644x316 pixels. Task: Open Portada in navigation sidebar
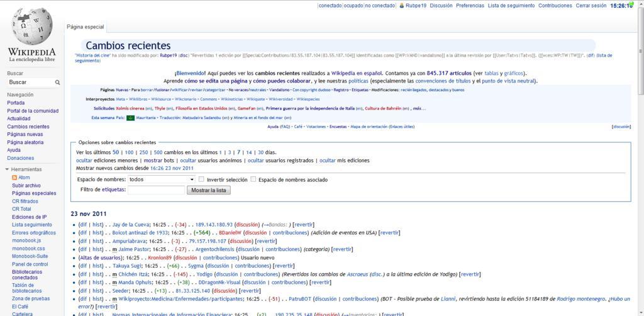point(16,103)
